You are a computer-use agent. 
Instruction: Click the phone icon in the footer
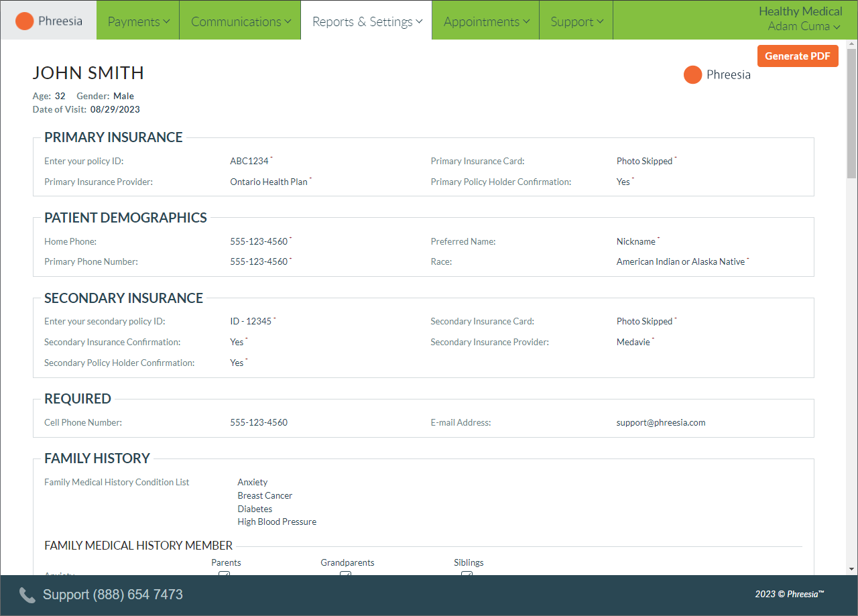click(x=27, y=595)
